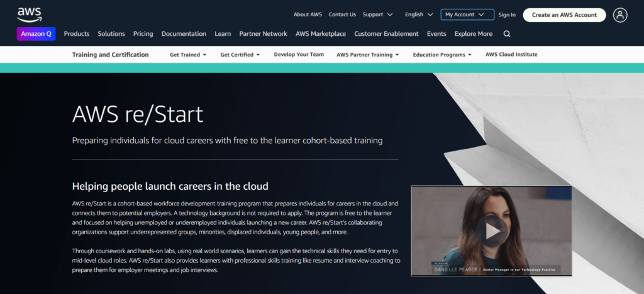Click the user profile avatar icon

[619, 15]
